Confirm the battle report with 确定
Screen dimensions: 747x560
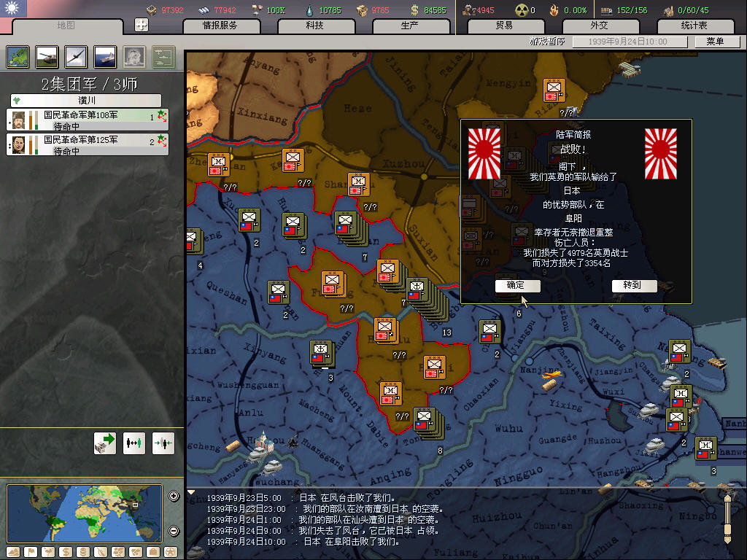click(x=517, y=286)
